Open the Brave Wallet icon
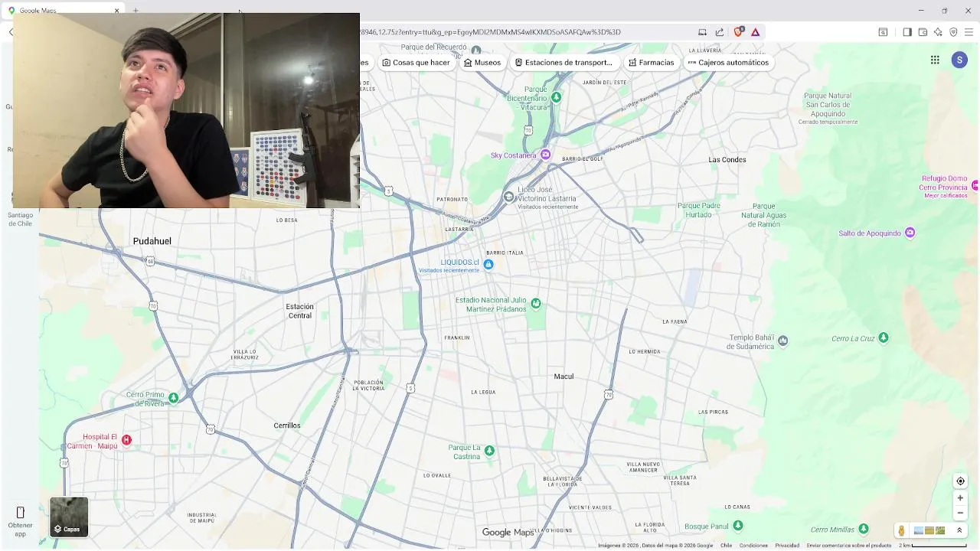980x551 pixels. click(923, 32)
